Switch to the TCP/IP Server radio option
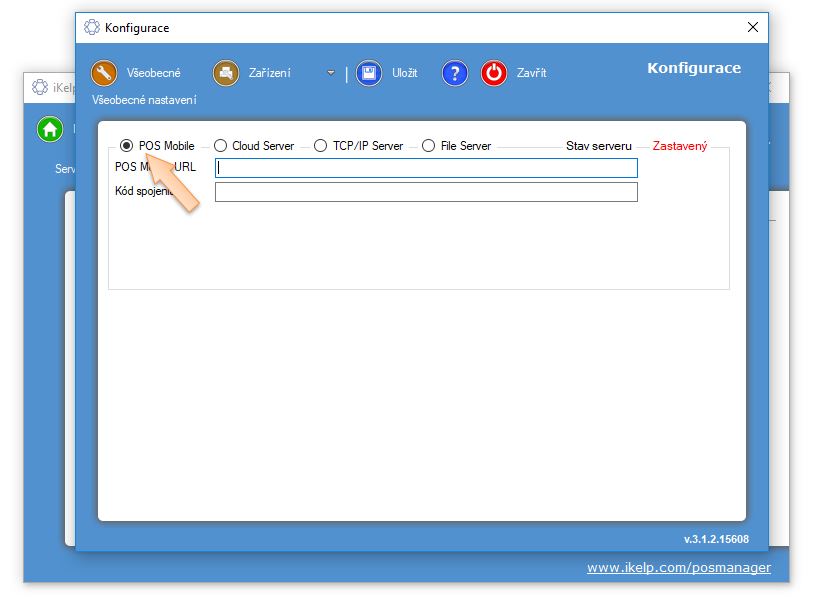 (321, 146)
